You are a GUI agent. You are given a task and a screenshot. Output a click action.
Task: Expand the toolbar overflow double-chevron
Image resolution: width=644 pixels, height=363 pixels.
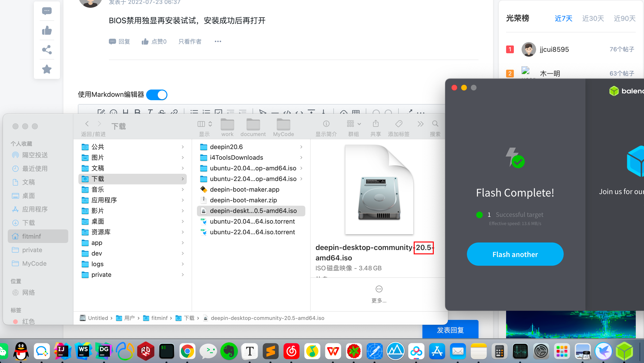point(420,124)
